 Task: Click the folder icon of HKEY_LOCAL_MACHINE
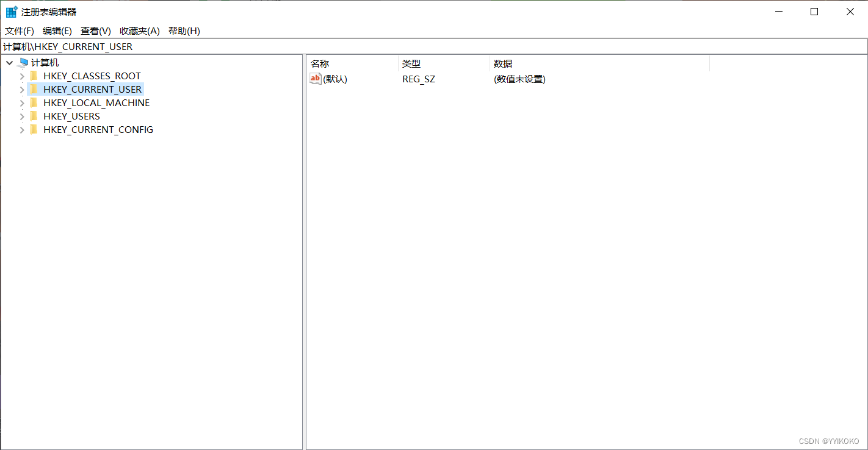click(34, 102)
